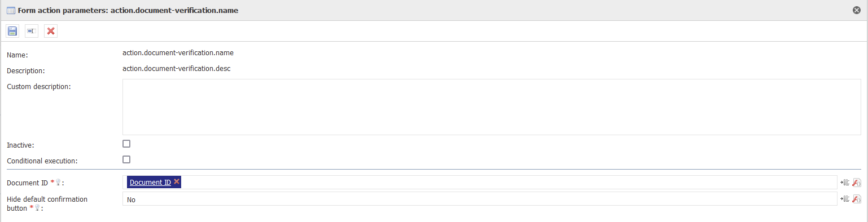
Task: Click function editor icon on Hide default confirmation row
Action: point(856,199)
